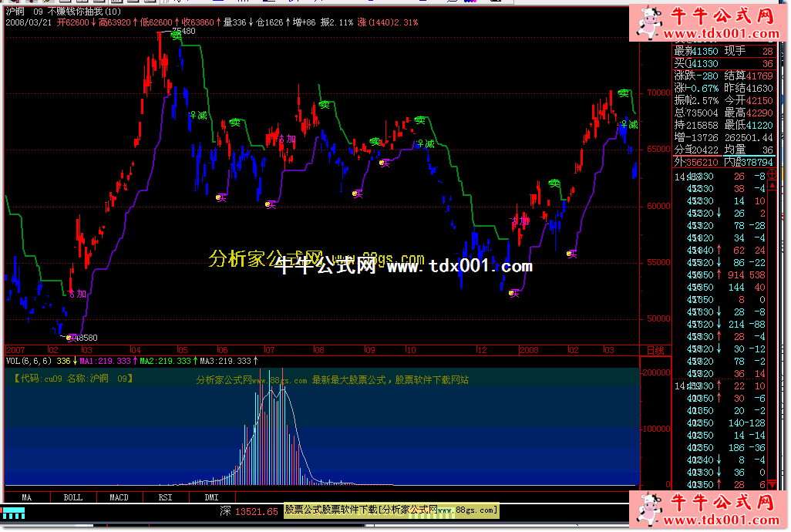Click the buy marker at the 48580 low
The height and width of the screenshot is (532, 791).
pyautogui.click(x=69, y=338)
